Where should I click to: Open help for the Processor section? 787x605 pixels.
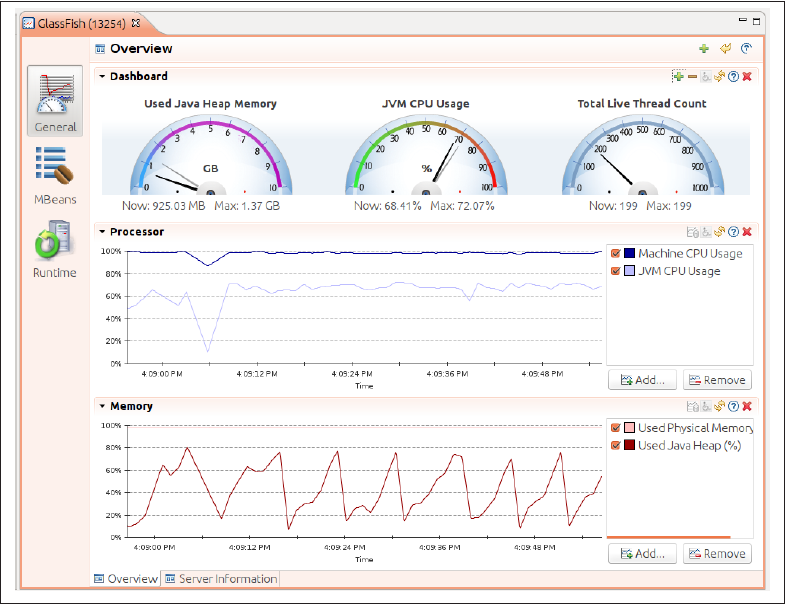tap(733, 232)
